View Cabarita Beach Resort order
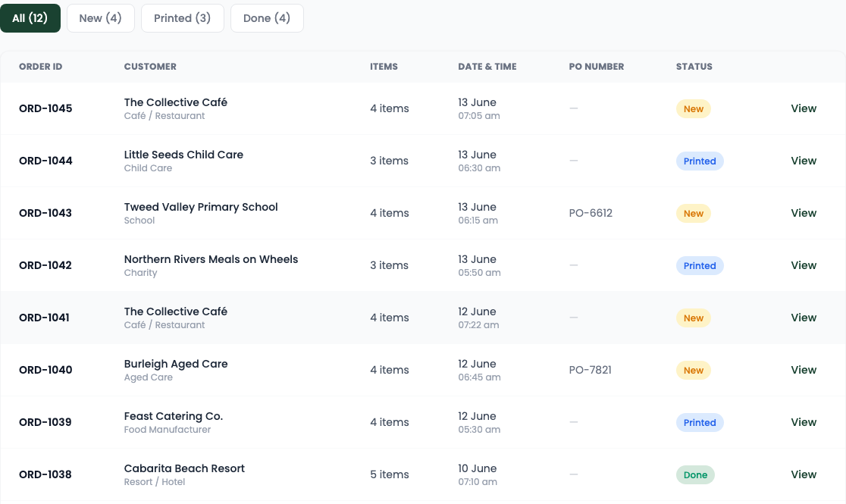 [x=804, y=475]
